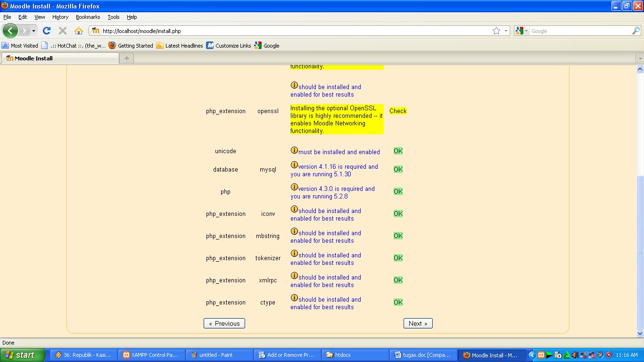
Task: Click the info icon in unicode row
Action: [x=294, y=150]
